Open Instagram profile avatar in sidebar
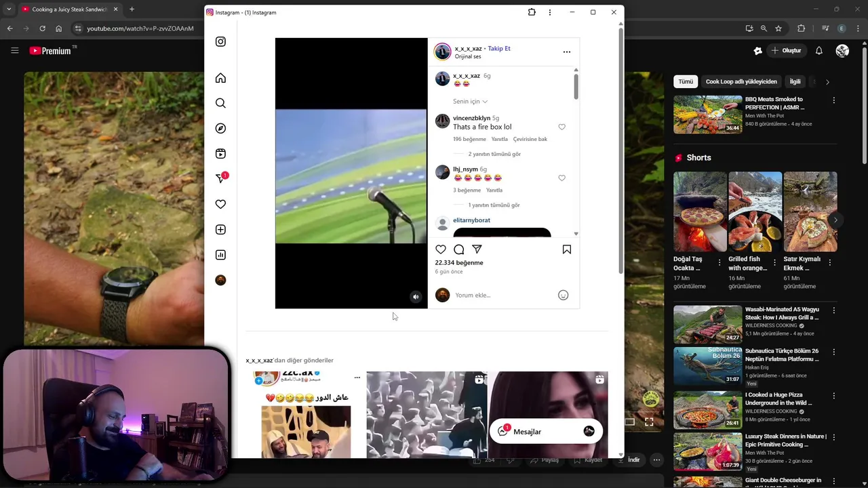 [x=220, y=280]
